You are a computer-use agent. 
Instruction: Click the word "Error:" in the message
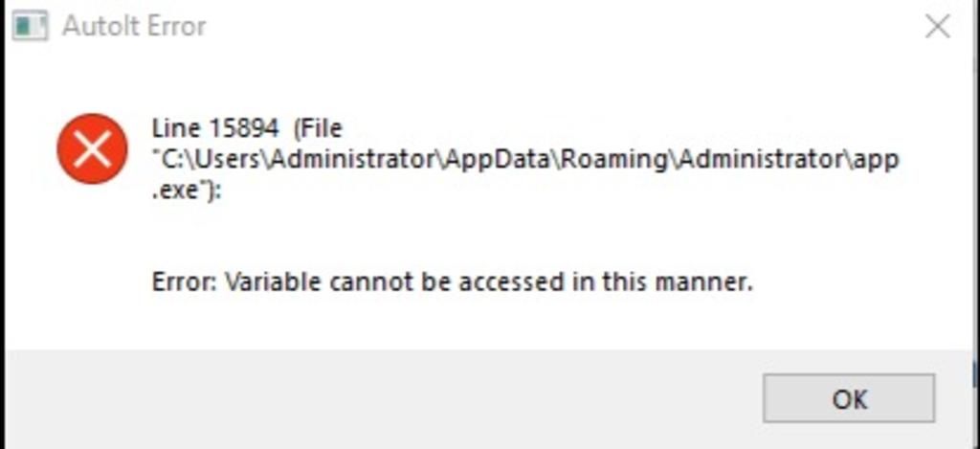tap(184, 282)
